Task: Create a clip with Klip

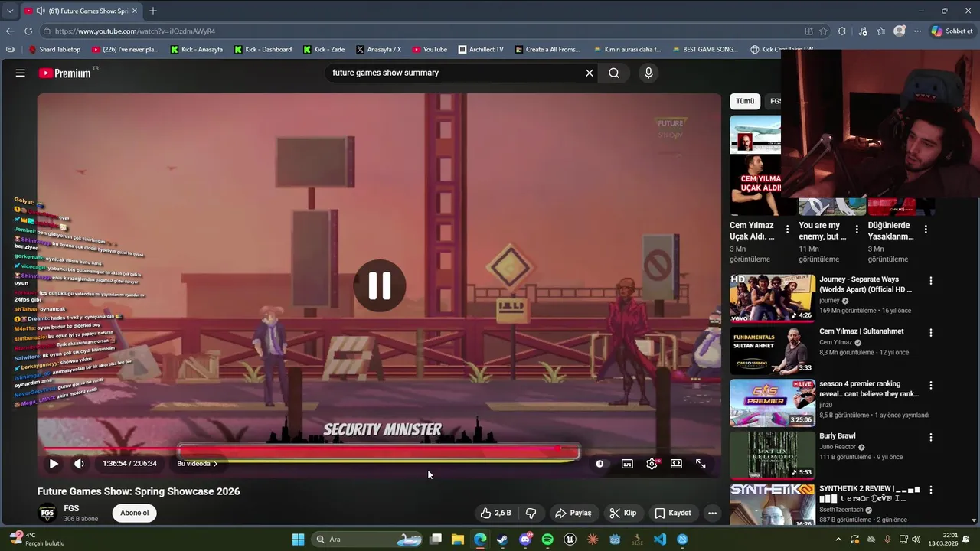Action: (622, 513)
